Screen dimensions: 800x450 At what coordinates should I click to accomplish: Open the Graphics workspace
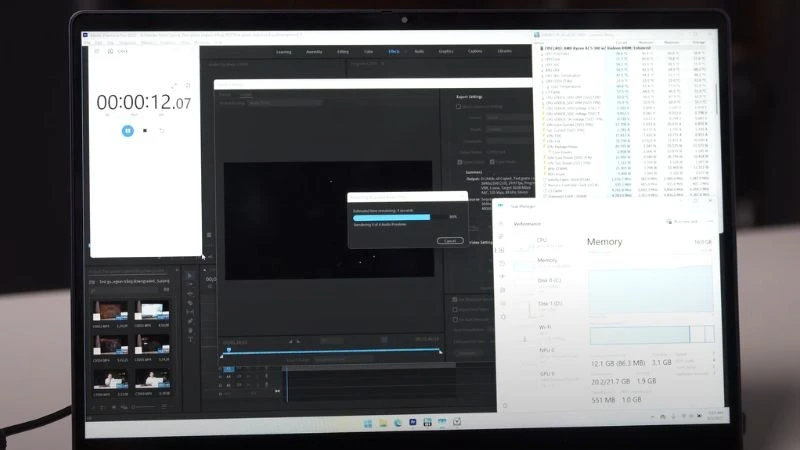(446, 52)
